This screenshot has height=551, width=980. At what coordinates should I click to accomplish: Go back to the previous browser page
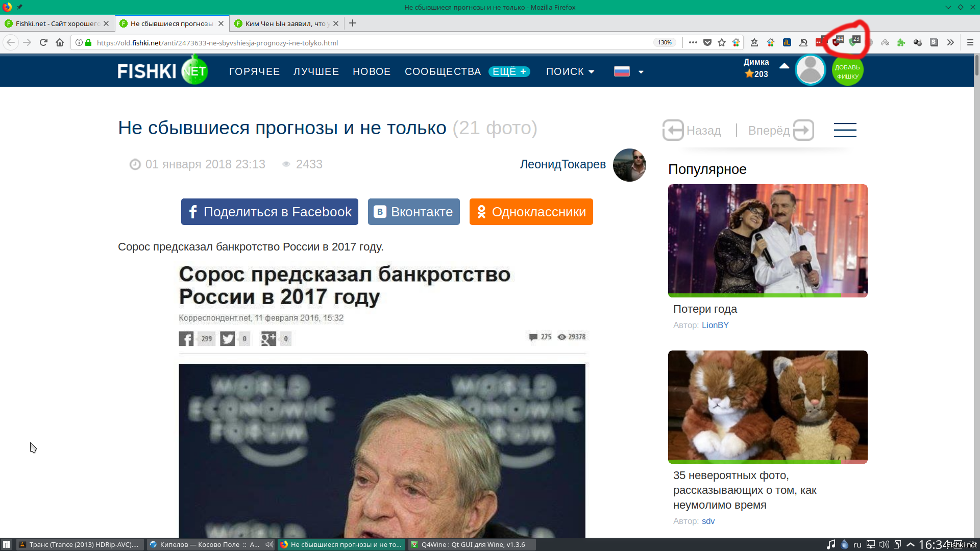pos(11,42)
